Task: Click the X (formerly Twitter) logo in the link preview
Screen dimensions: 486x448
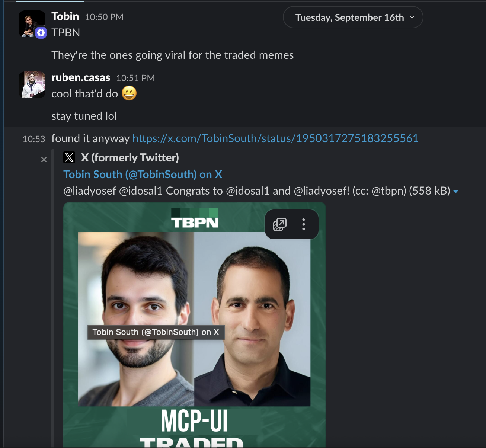Action: pyautogui.click(x=69, y=157)
